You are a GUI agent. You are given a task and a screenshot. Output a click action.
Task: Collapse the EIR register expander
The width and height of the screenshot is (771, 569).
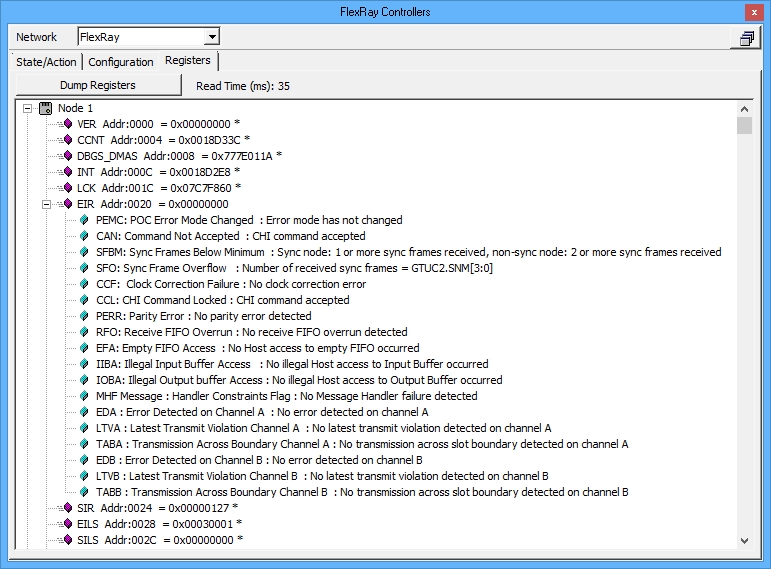[x=47, y=204]
